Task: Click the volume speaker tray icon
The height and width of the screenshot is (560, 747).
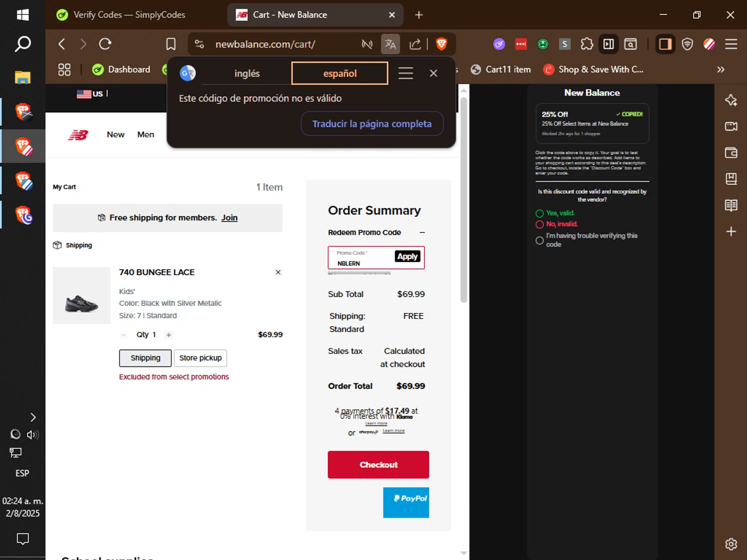Action: [32, 435]
